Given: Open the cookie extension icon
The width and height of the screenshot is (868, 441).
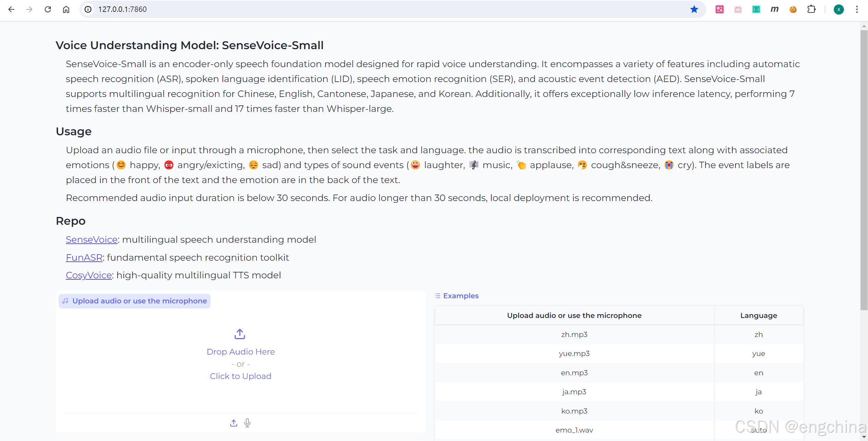Looking at the screenshot, I should (793, 9).
